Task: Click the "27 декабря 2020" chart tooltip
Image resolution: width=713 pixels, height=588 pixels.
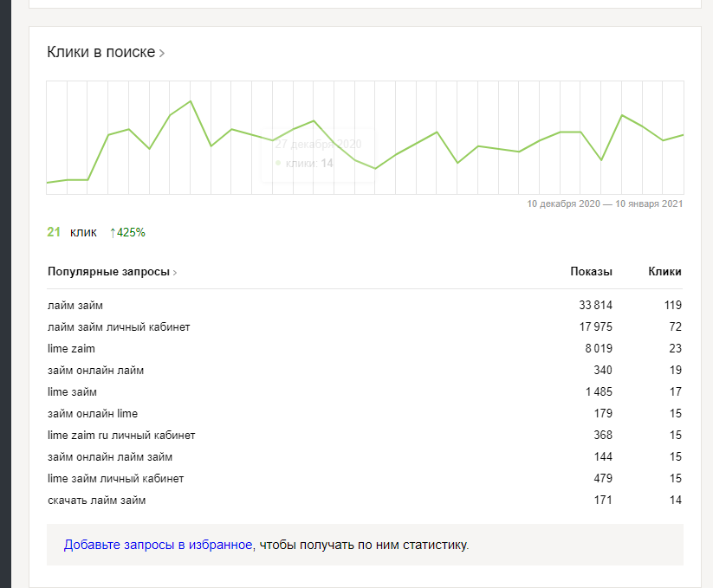Action: (x=317, y=153)
